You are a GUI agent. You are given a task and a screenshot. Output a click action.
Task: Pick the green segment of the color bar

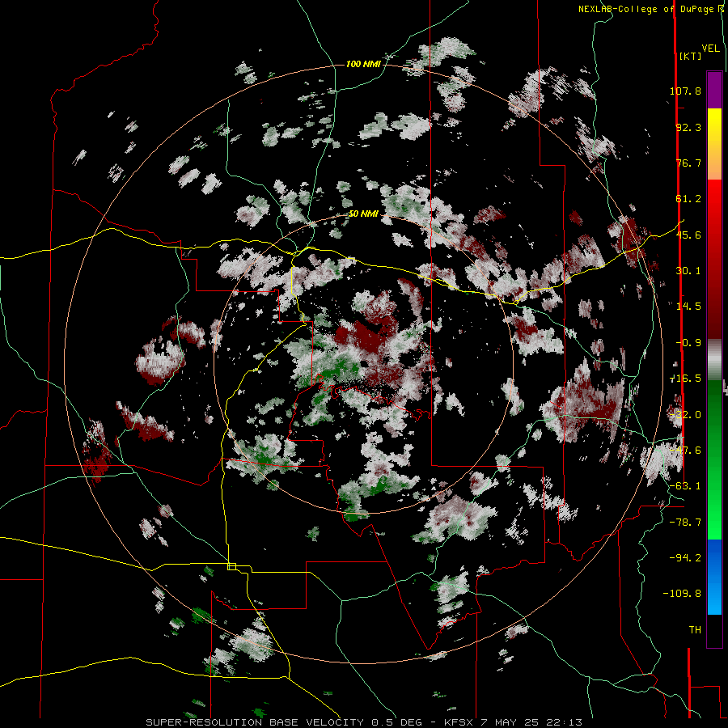coord(714,459)
